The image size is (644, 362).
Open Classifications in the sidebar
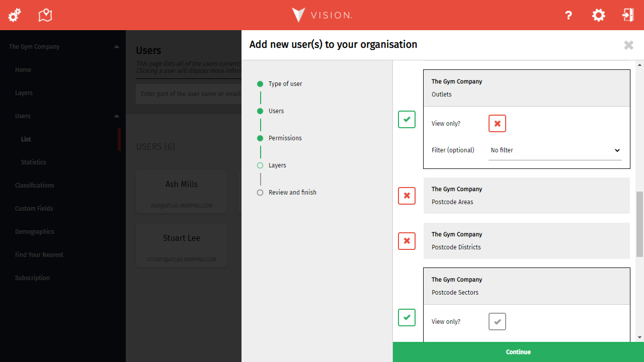[34, 185]
